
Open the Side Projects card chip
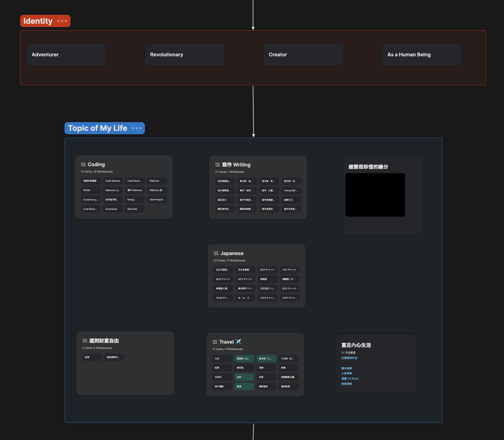pos(156,200)
